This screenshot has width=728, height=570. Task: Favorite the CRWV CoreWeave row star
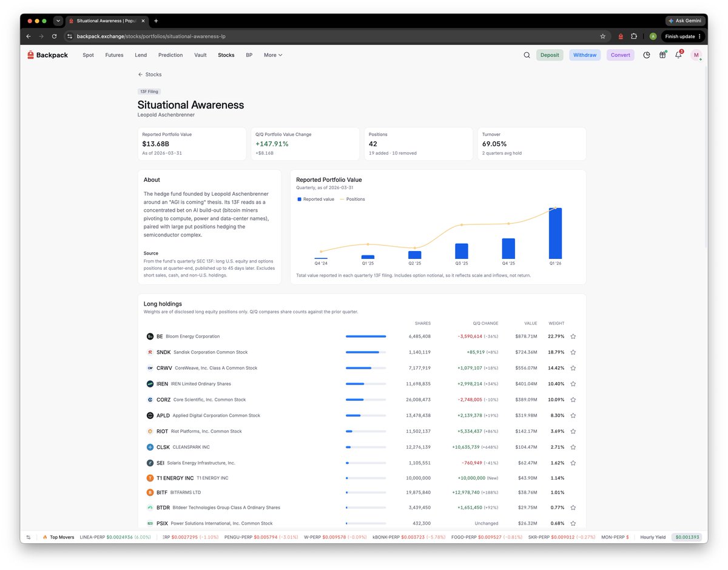point(573,368)
